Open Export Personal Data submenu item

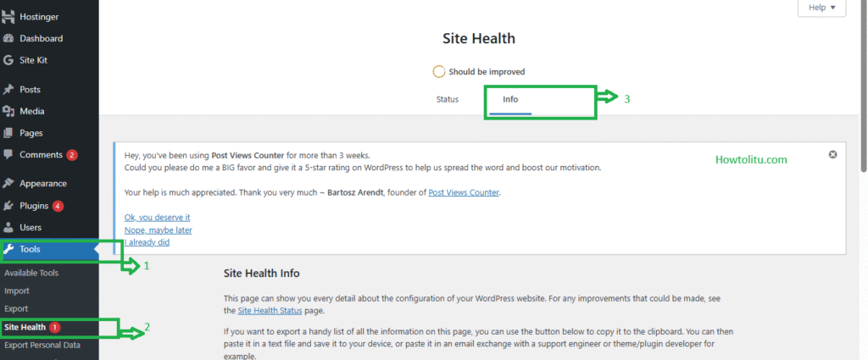42,345
